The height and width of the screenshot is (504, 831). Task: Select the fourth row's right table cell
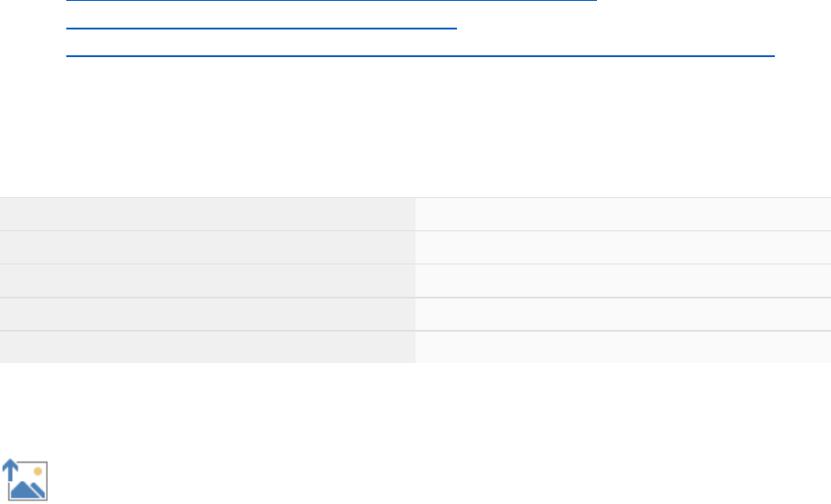623,313
